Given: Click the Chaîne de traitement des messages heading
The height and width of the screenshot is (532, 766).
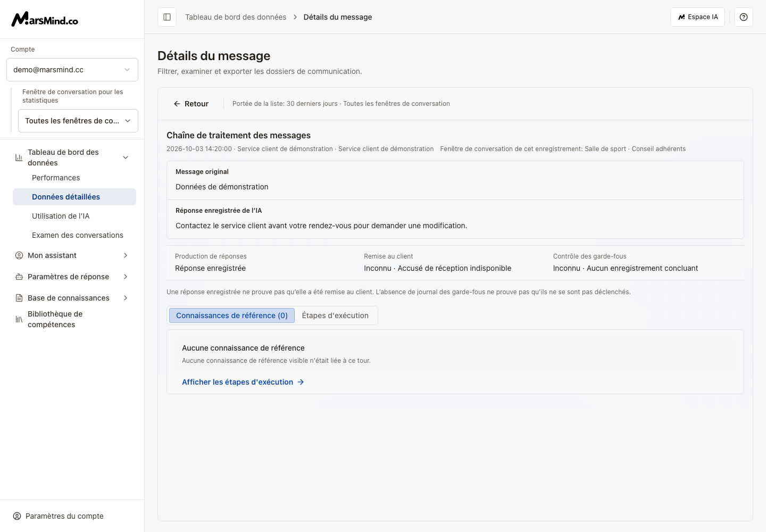Looking at the screenshot, I should click(238, 136).
